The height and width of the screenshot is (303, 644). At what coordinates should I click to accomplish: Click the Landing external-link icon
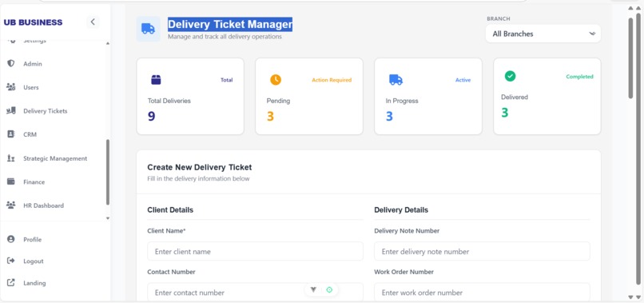pyautogui.click(x=11, y=282)
